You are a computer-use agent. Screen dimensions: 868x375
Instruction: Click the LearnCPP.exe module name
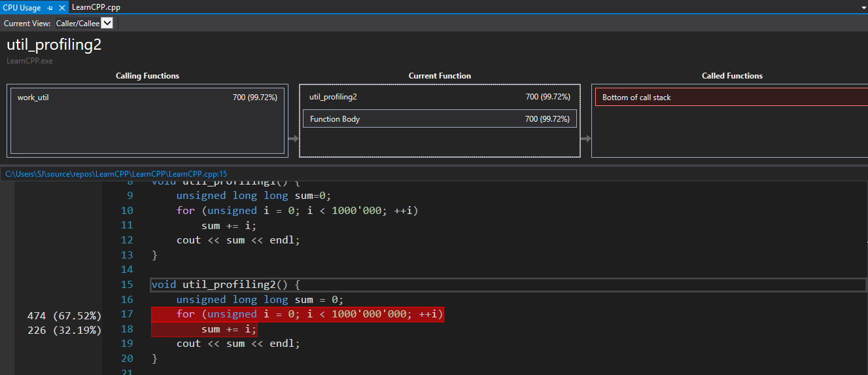(29, 61)
